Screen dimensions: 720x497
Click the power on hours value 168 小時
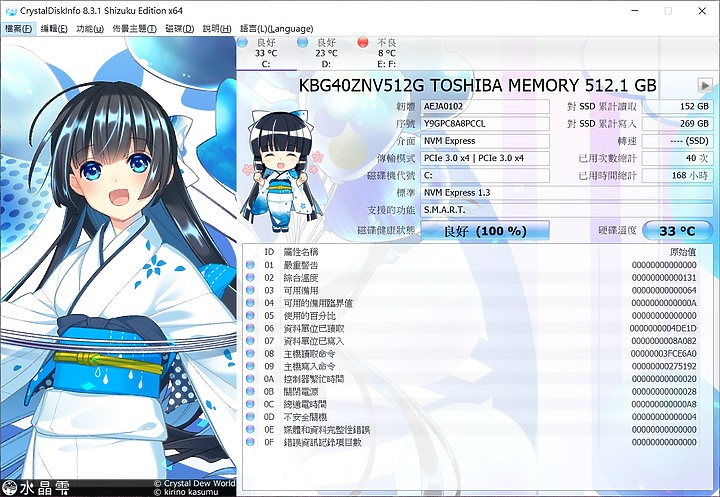coord(677,175)
